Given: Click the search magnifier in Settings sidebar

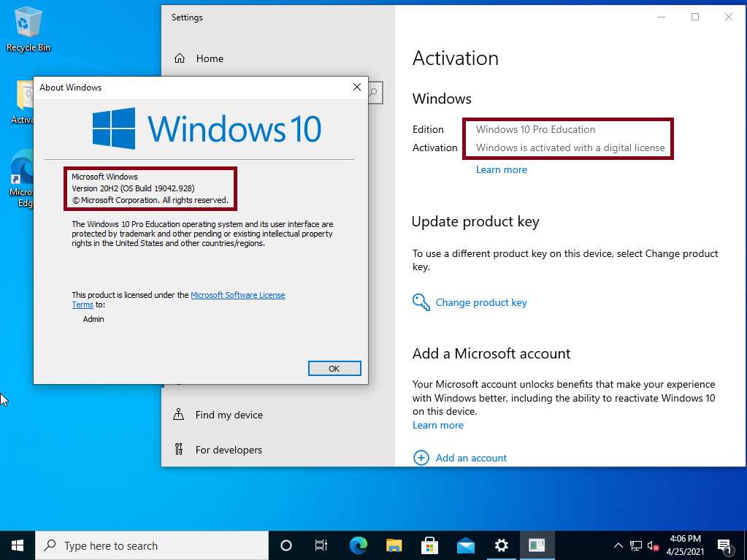Looking at the screenshot, I should tap(375, 93).
